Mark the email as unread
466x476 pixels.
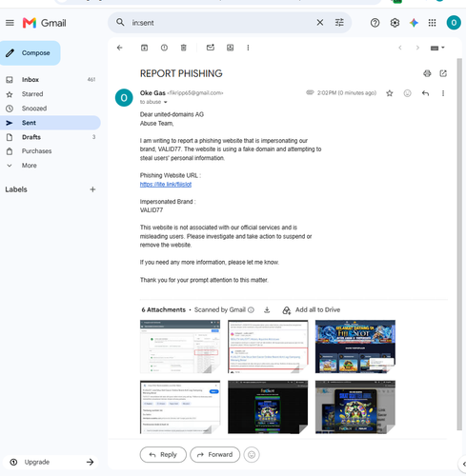[211, 48]
